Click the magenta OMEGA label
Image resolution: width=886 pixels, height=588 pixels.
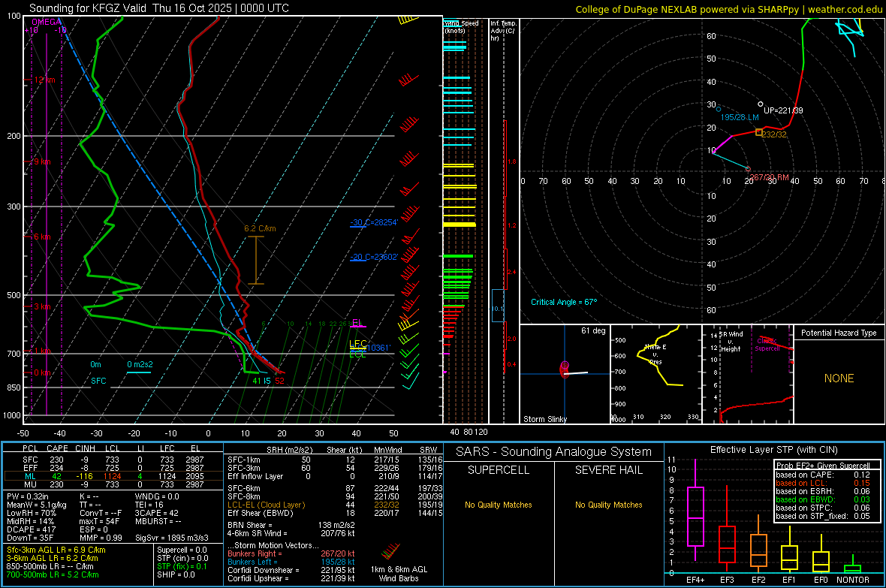pos(46,22)
